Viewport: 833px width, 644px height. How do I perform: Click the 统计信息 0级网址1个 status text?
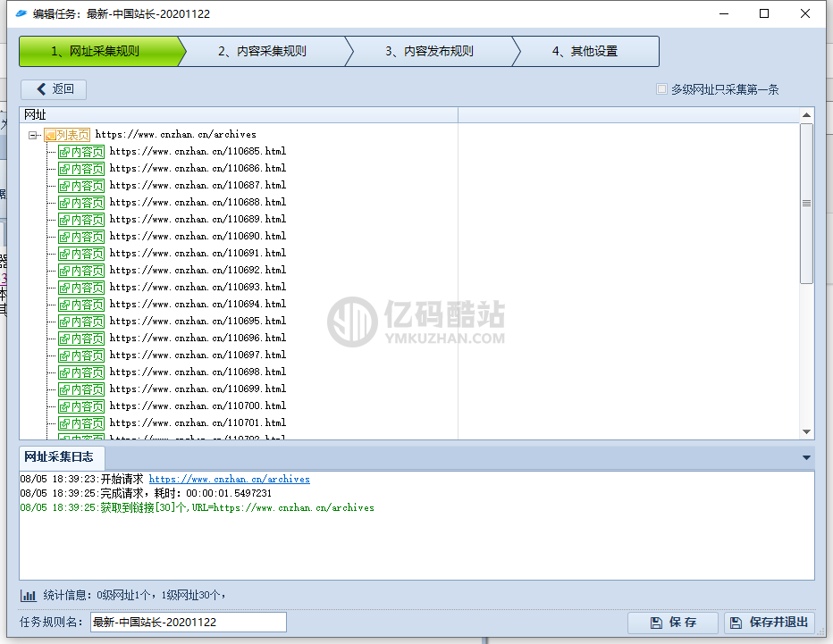coord(134,595)
